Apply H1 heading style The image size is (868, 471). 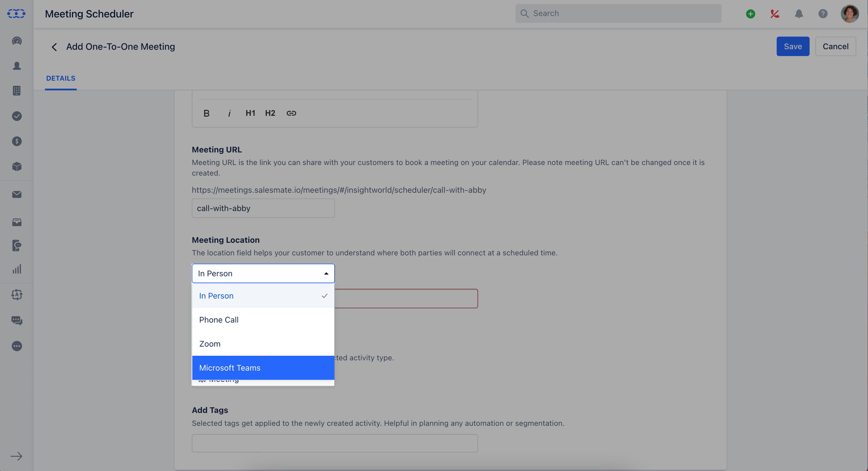click(x=250, y=113)
